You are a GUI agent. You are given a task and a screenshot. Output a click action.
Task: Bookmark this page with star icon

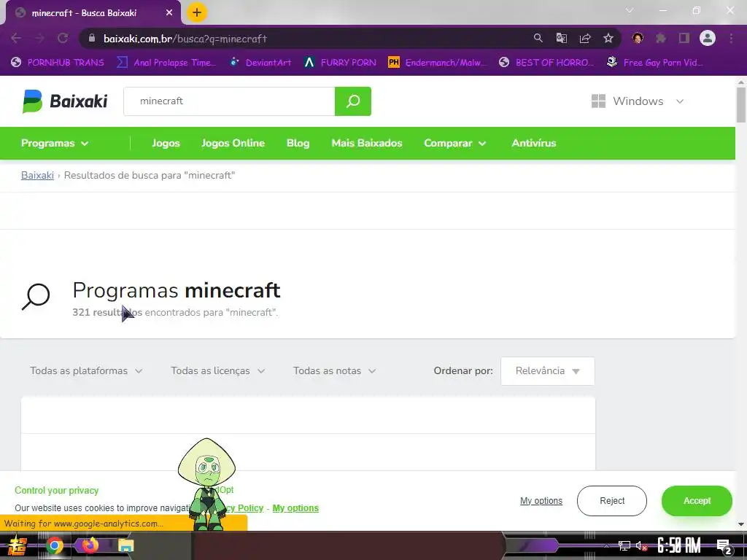point(608,38)
